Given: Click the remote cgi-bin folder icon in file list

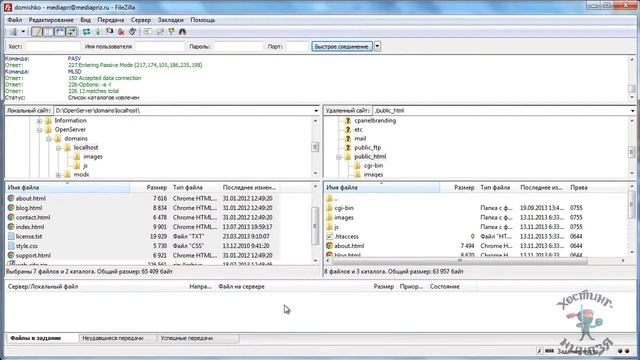Looking at the screenshot, I should coord(329,208).
